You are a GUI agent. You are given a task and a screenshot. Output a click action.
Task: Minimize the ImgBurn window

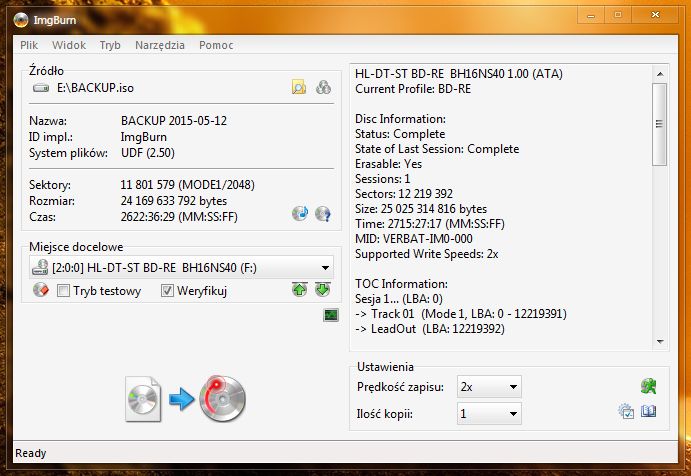pyautogui.click(x=591, y=15)
